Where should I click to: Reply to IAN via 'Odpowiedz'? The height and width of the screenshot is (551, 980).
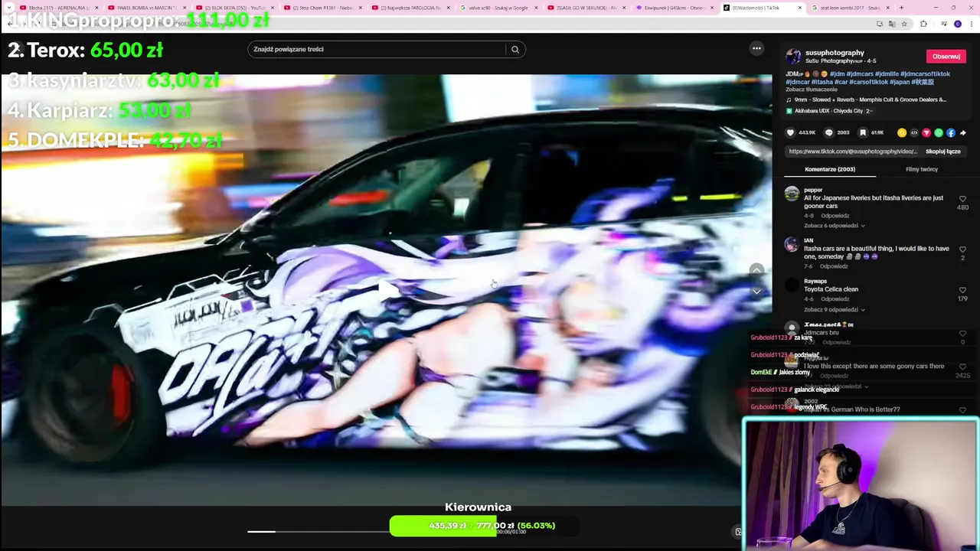pos(835,266)
